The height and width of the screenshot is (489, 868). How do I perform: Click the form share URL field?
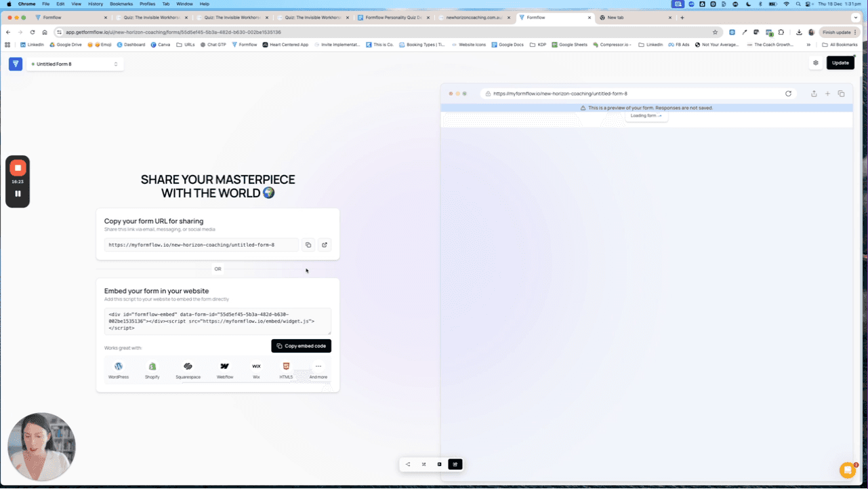201,245
